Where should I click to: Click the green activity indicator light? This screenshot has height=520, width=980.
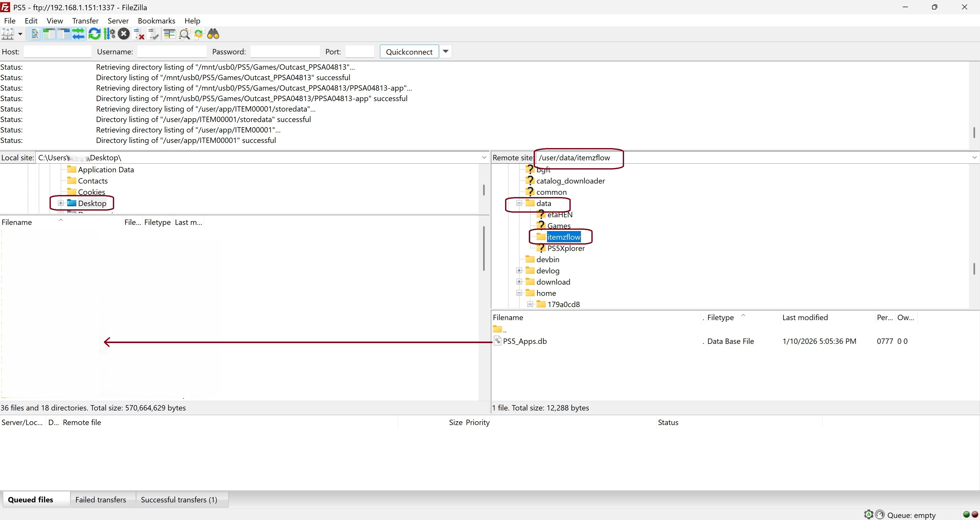[966, 515]
